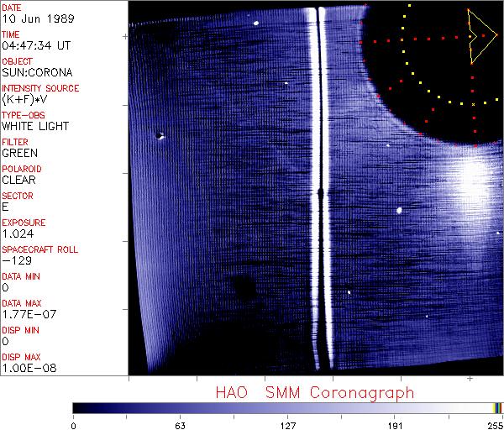
Task: Click the HAO SMM Coronagraph title
Action: coord(314,392)
